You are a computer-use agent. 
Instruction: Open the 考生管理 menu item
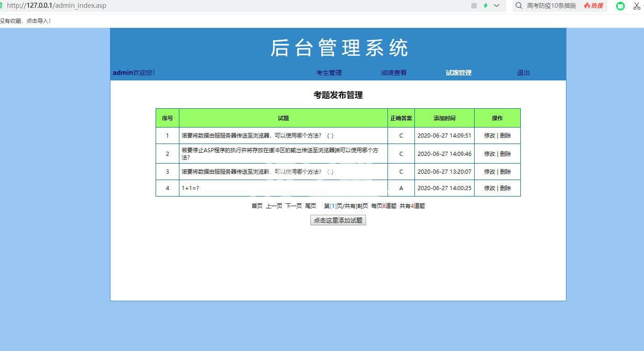329,73
